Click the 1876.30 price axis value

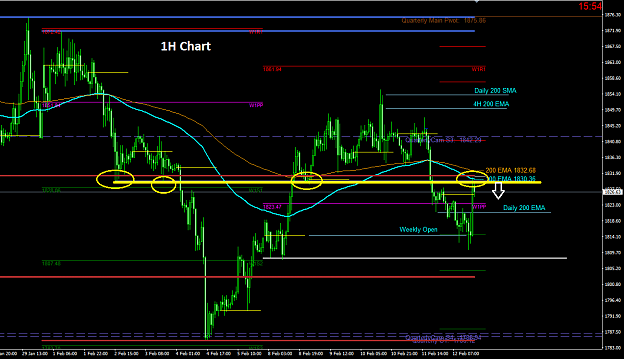pyautogui.click(x=613, y=15)
